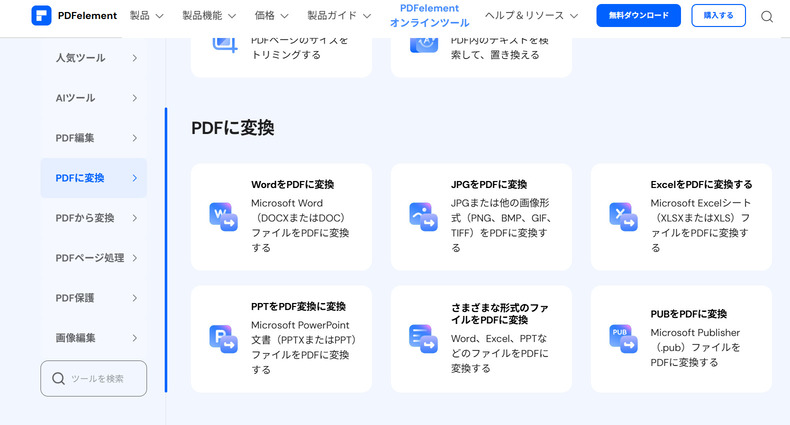Expand the ヘルプ＆リソース dropdown

click(531, 16)
